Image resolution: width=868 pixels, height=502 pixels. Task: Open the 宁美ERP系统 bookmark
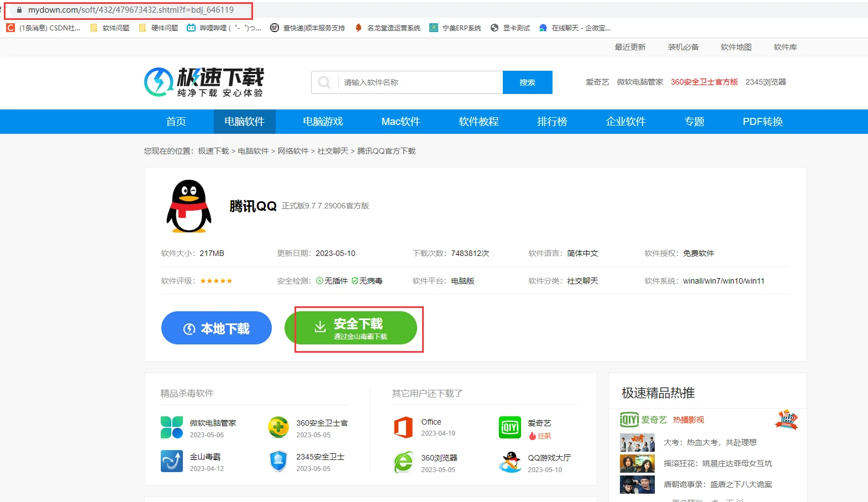[x=455, y=28]
